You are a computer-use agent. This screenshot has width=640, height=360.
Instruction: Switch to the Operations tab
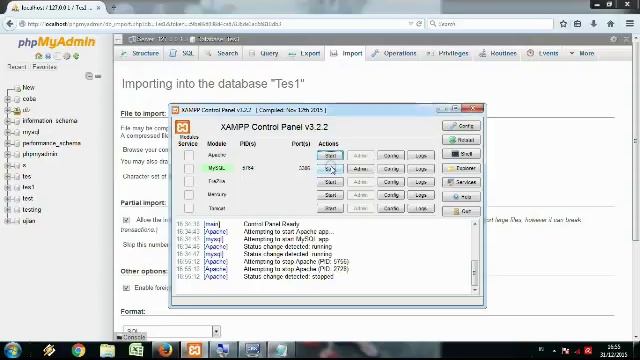point(394,53)
